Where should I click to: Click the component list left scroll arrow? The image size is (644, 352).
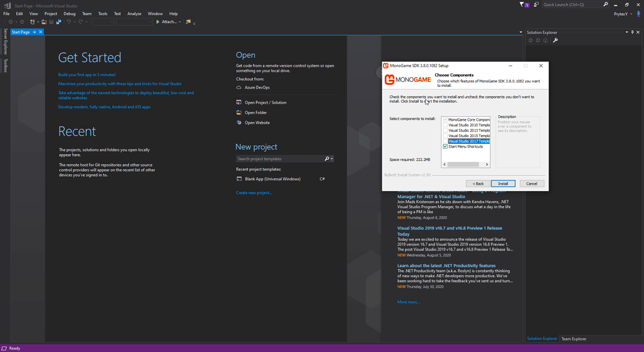coord(444,165)
